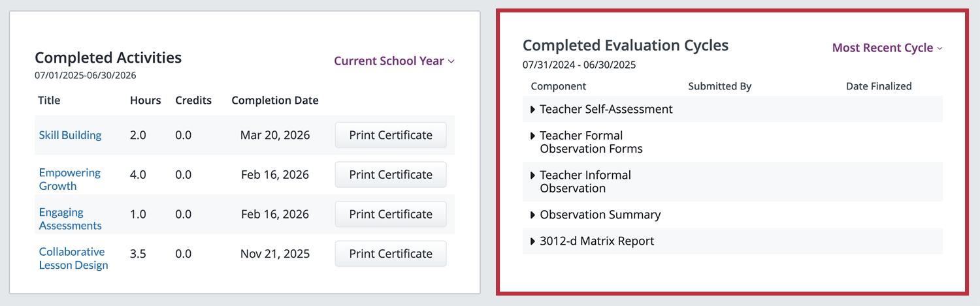The width and height of the screenshot is (980, 306).
Task: Print certificate for Collaborative Lesson Design
Action: point(391,254)
